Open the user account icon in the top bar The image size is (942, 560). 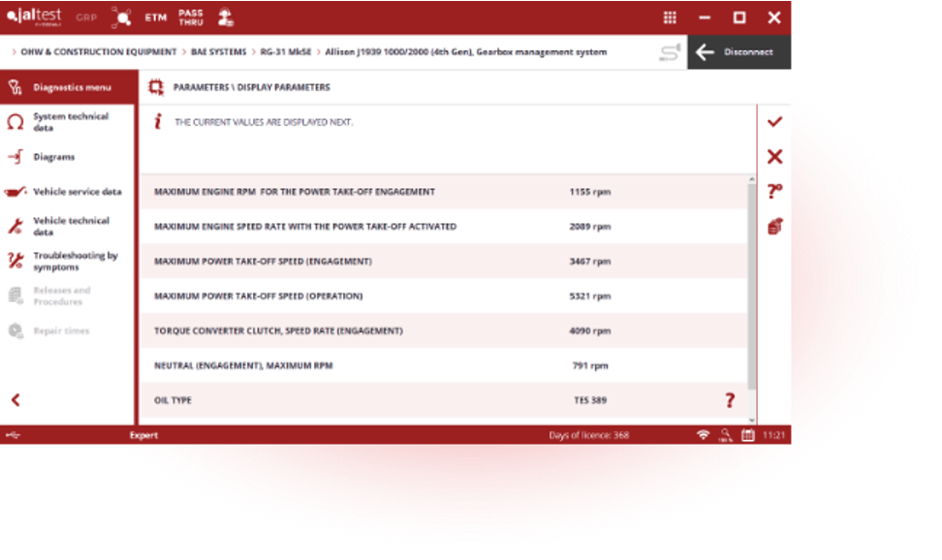(x=227, y=16)
